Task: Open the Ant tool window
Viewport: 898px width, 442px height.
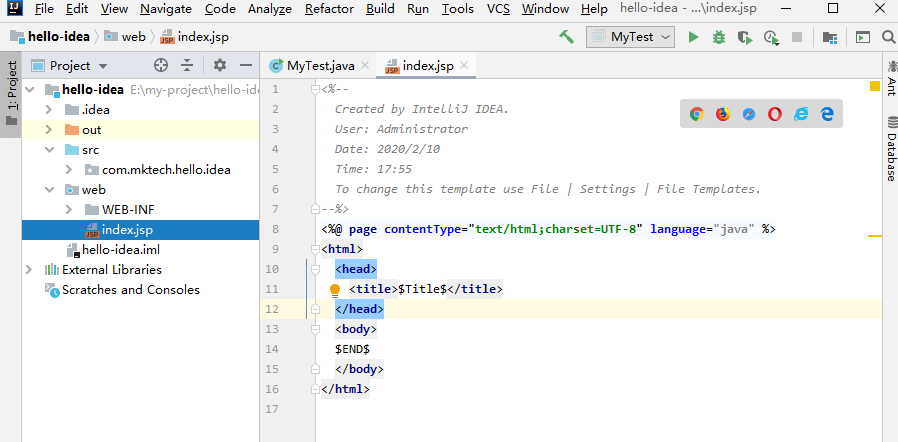Action: [x=892, y=78]
